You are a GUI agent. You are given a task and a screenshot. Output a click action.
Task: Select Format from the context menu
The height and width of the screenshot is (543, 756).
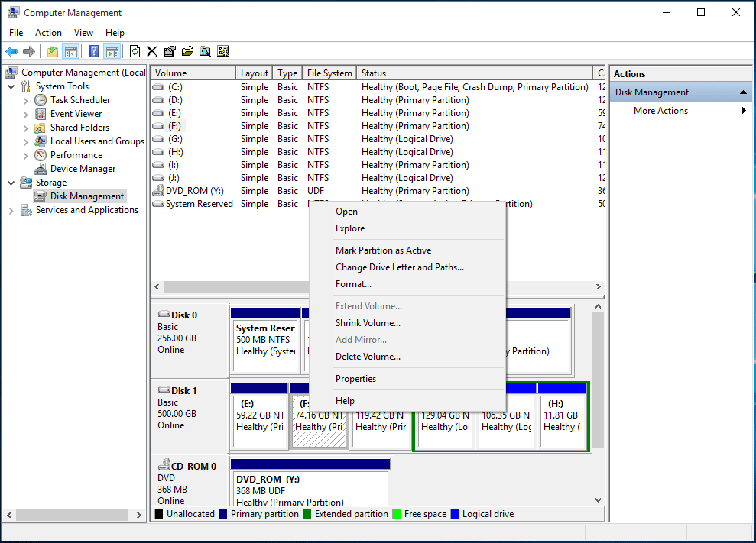pos(353,283)
